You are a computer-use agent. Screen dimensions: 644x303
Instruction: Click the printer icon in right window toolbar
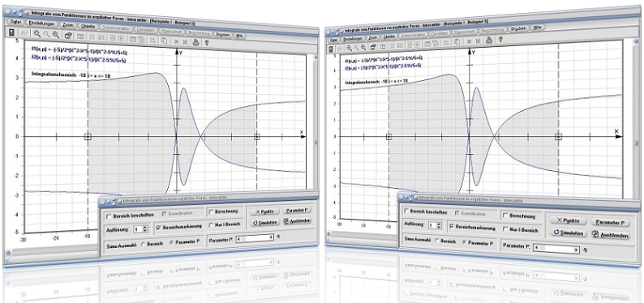point(489,41)
